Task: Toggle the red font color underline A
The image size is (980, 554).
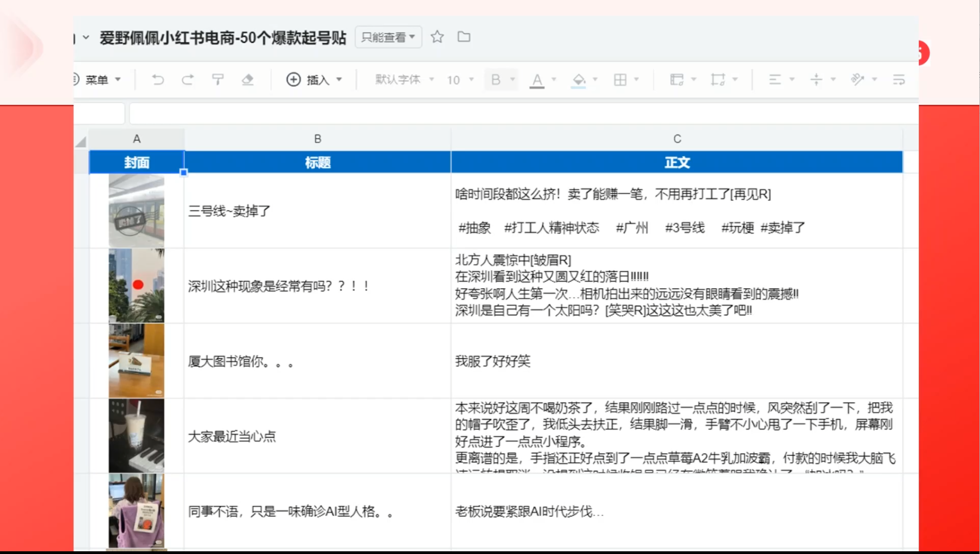Action: pyautogui.click(x=536, y=80)
